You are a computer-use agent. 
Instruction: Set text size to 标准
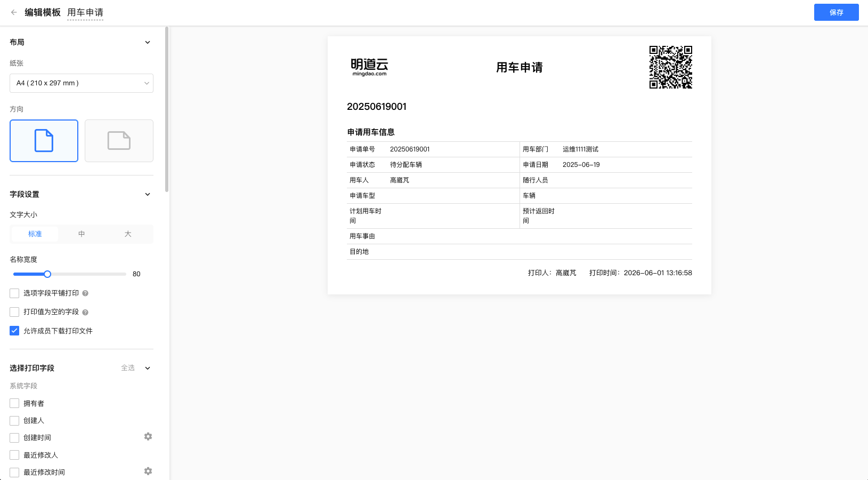[x=35, y=234]
